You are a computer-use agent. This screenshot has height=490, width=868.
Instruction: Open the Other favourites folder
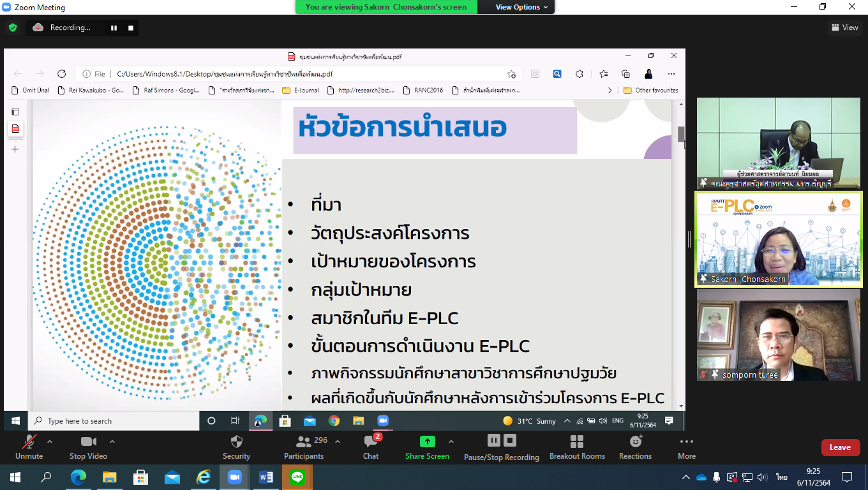click(651, 91)
